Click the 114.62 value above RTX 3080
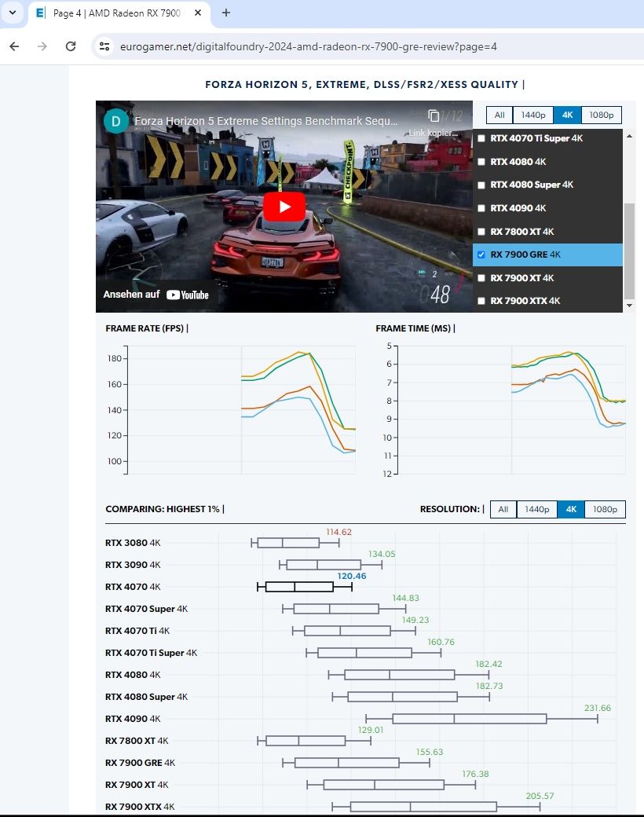 click(x=338, y=532)
